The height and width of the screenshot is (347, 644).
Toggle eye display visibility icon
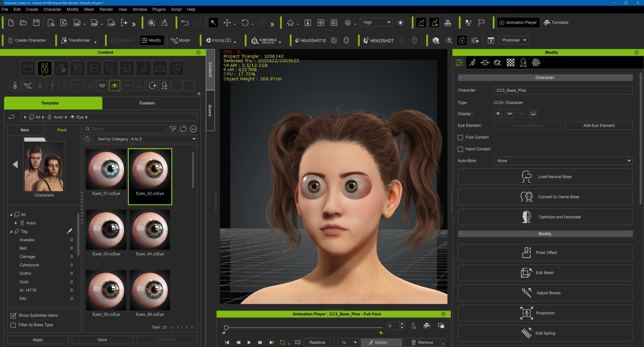498,114
